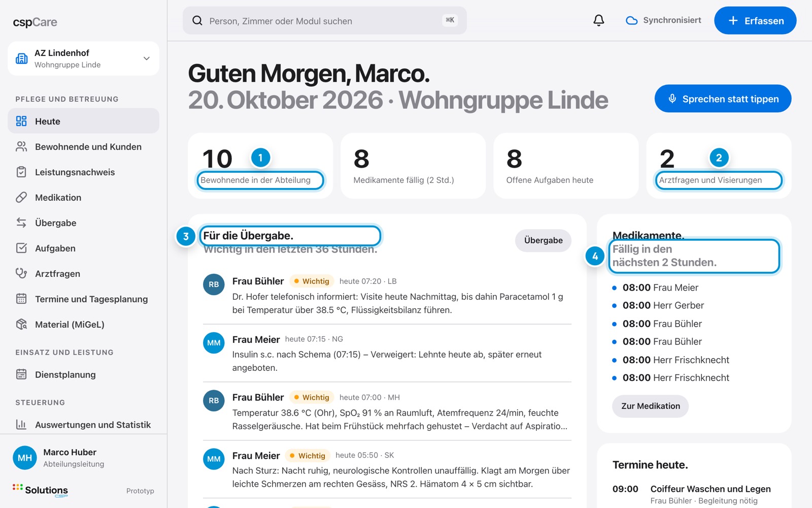Click the Medikation pill icon
812x508 pixels.
point(21,197)
